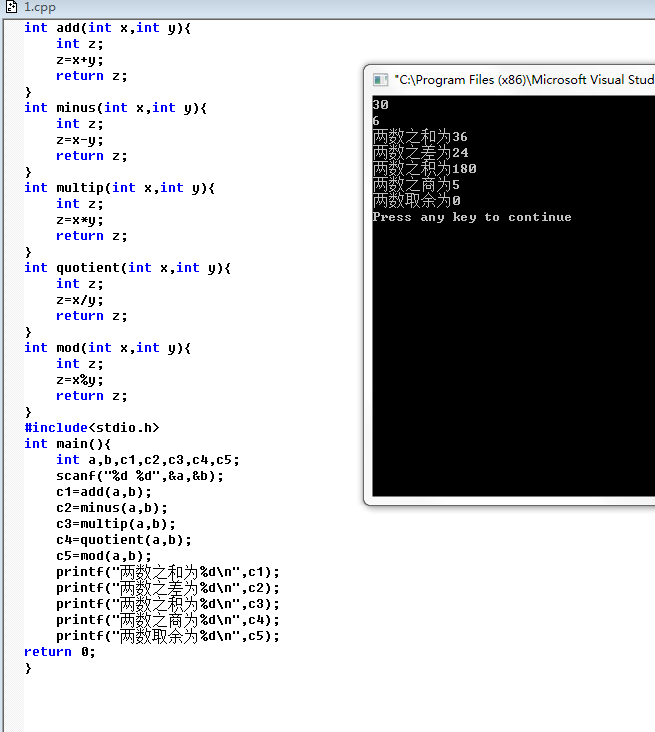655x732 pixels.
Task: Click the 'int a,b,c1,c2,c3,c4,c5;' declaration
Action: 148,460
